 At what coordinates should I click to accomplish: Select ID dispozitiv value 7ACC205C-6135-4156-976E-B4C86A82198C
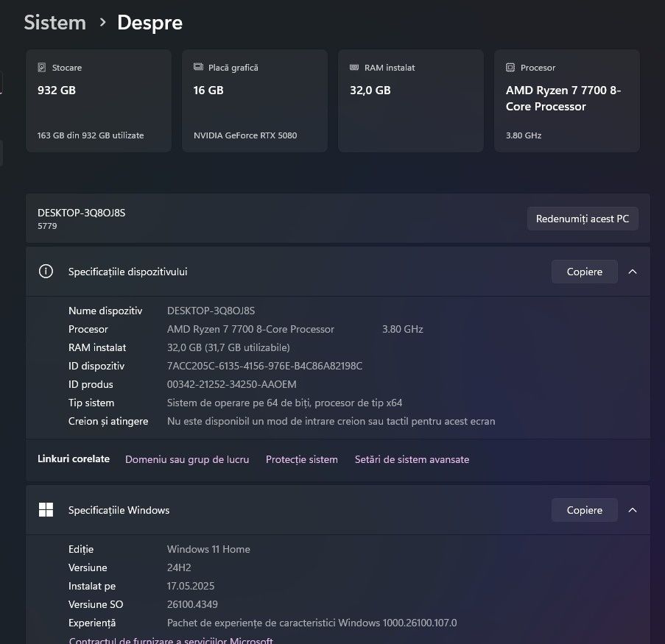click(x=264, y=366)
